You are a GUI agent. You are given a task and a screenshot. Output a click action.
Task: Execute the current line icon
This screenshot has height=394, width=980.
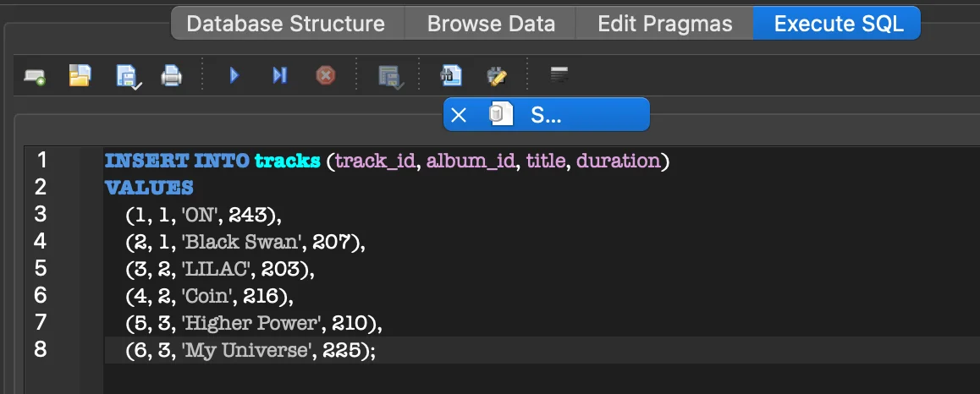pyautogui.click(x=279, y=76)
